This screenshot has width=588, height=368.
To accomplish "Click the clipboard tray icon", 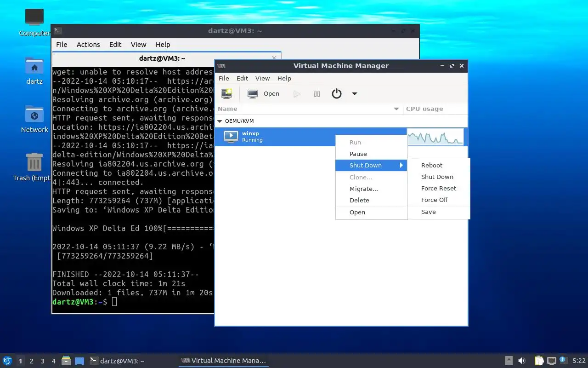I will [539, 361].
